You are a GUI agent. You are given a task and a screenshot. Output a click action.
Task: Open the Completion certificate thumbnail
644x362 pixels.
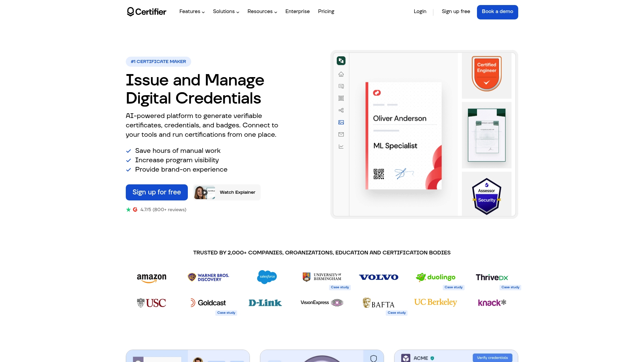[487, 135]
